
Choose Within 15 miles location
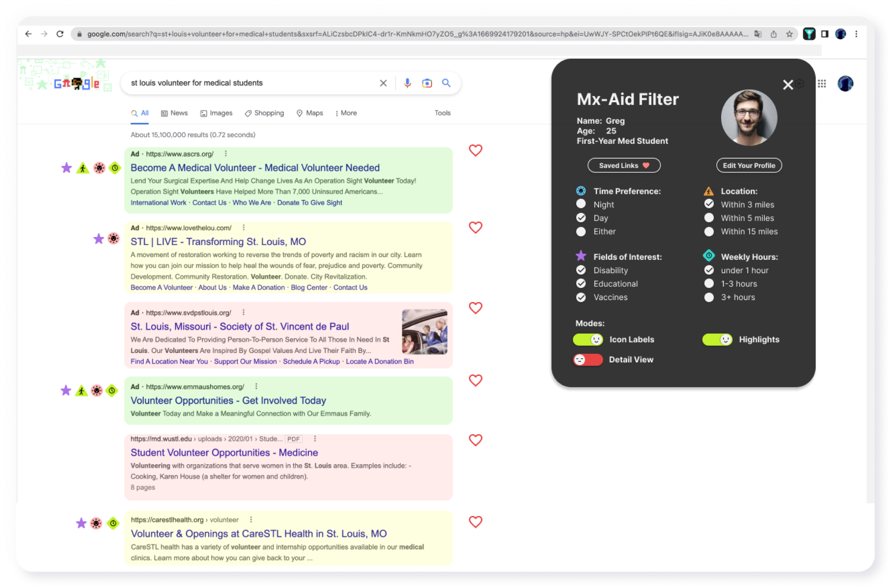[x=709, y=231]
